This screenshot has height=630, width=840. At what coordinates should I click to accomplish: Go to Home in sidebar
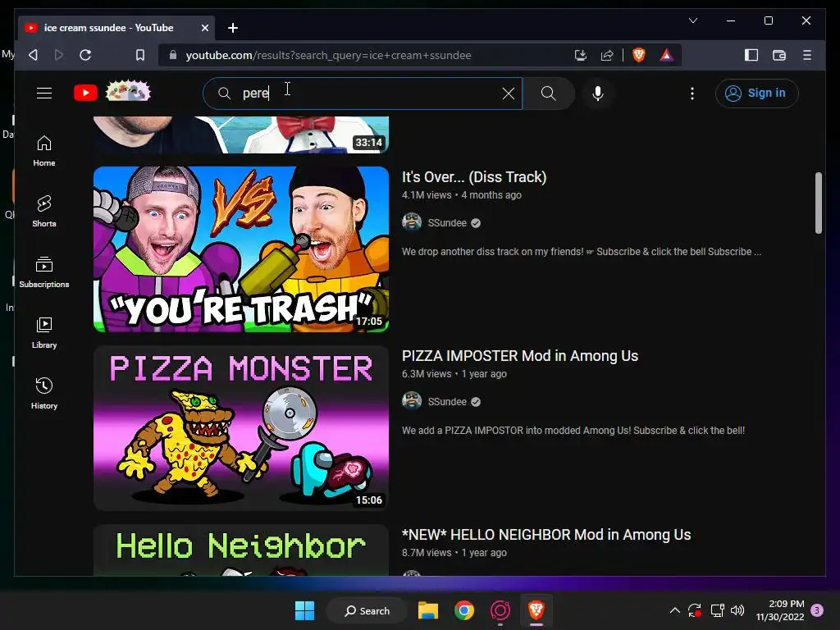click(x=44, y=151)
